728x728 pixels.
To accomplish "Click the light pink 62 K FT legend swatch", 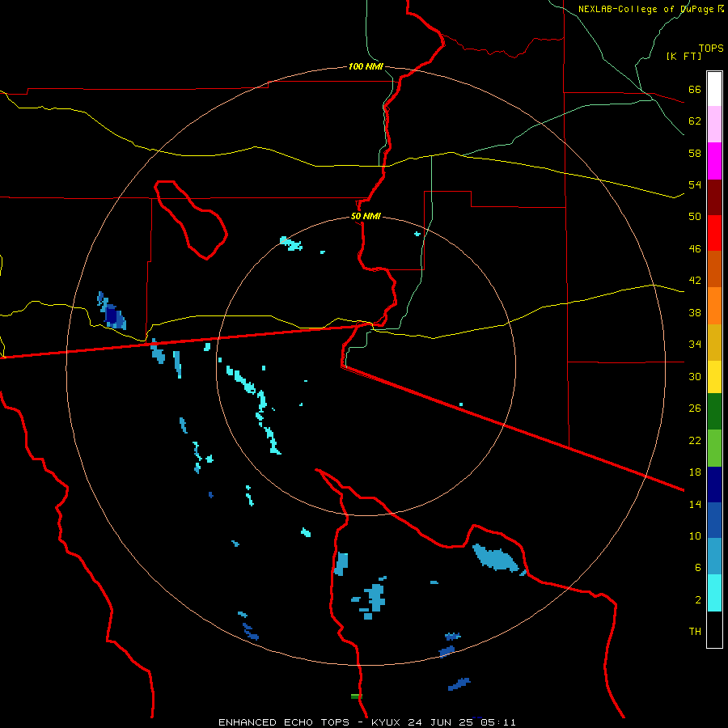I will [714, 125].
